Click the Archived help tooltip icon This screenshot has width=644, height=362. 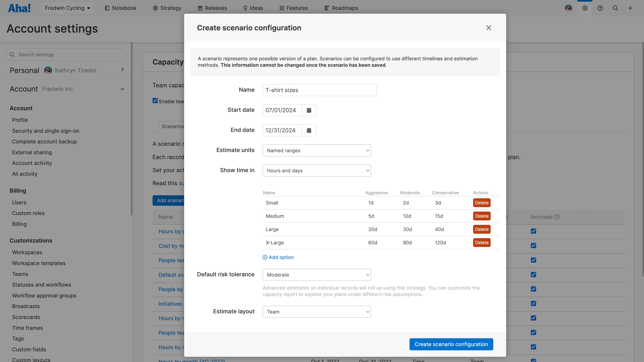[x=557, y=217]
